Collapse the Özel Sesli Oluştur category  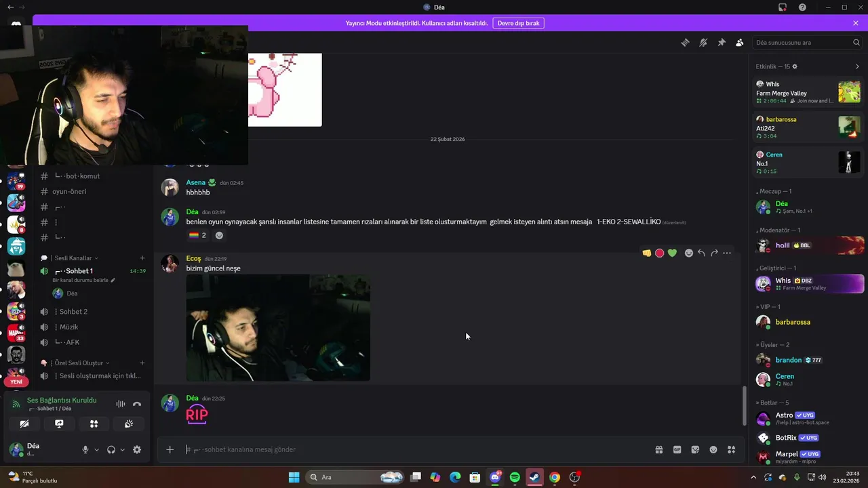[x=75, y=363]
